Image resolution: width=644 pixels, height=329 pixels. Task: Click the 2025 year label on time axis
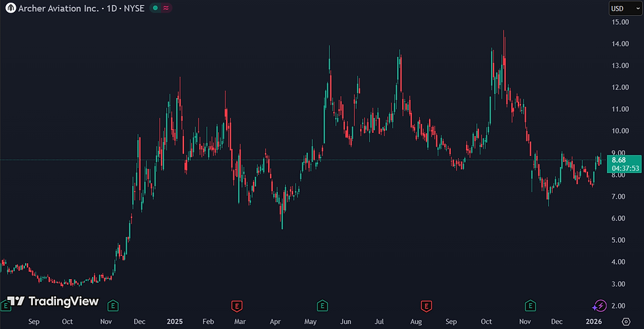[175, 321]
